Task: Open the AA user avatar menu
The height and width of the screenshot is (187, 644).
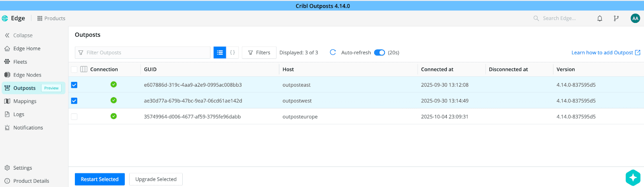Action: pos(635,18)
